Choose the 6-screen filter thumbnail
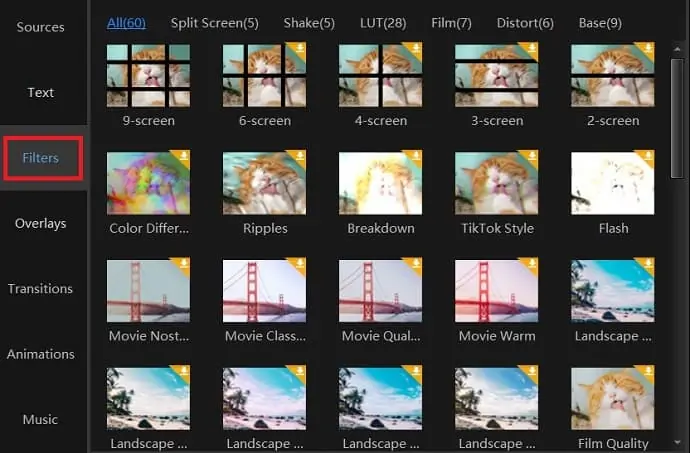690x453 pixels. tap(264, 75)
